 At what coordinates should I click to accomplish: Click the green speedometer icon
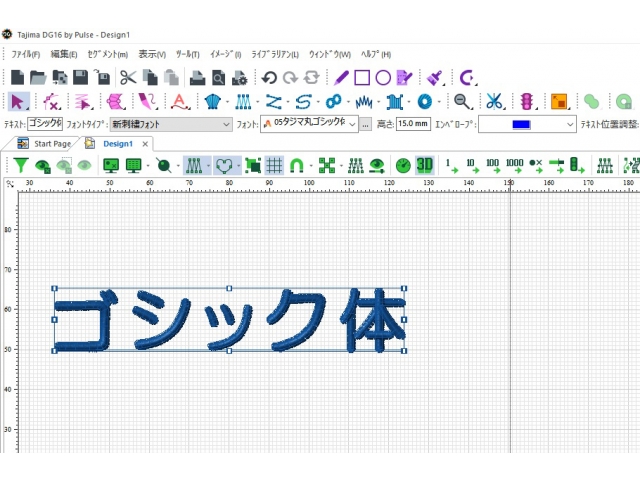(x=403, y=165)
